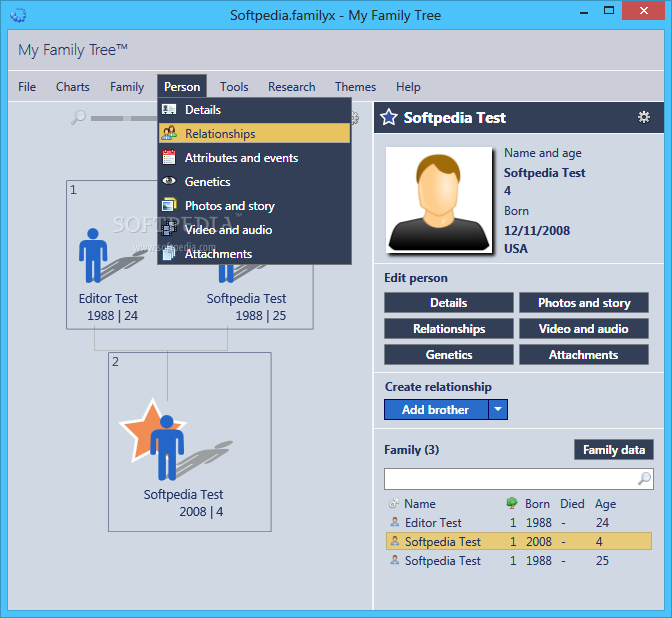The height and width of the screenshot is (618, 672).
Task: Close the Person menu by clicking Person
Action: 182,87
